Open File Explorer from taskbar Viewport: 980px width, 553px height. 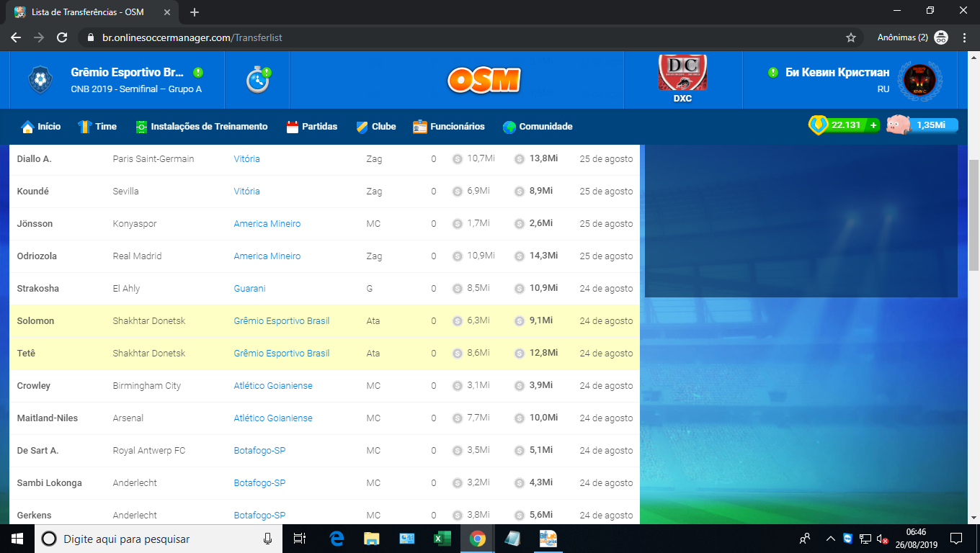pyautogui.click(x=371, y=539)
